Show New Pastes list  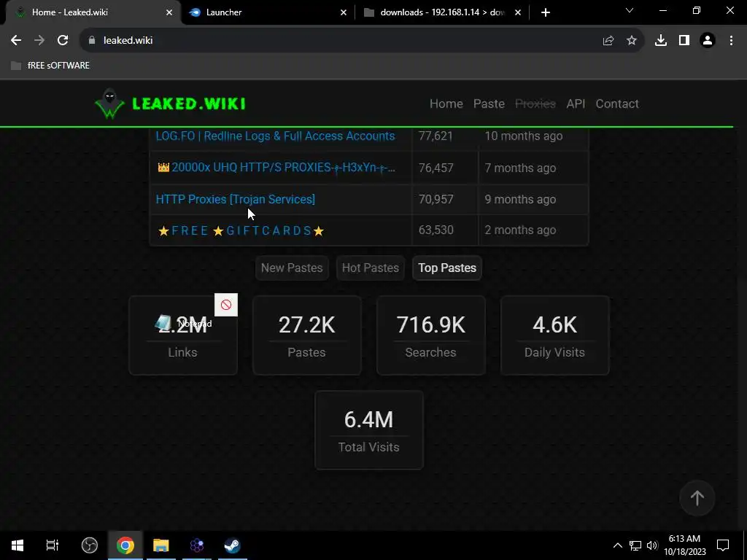pyautogui.click(x=292, y=268)
